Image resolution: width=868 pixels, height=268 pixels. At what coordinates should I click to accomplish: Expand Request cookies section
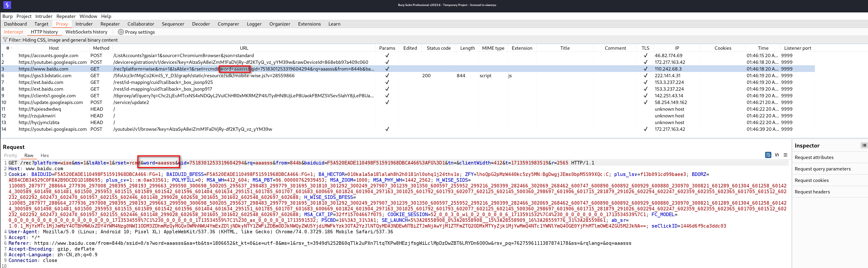click(811, 180)
